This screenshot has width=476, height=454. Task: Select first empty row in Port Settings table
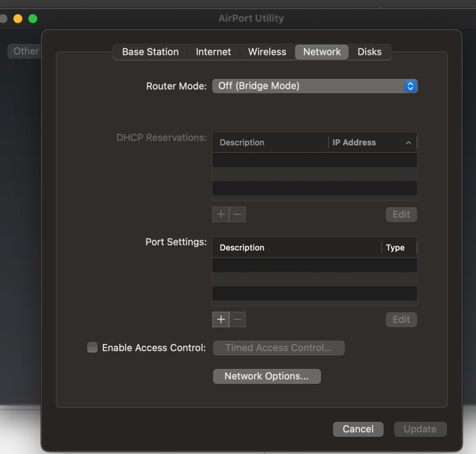point(315,265)
